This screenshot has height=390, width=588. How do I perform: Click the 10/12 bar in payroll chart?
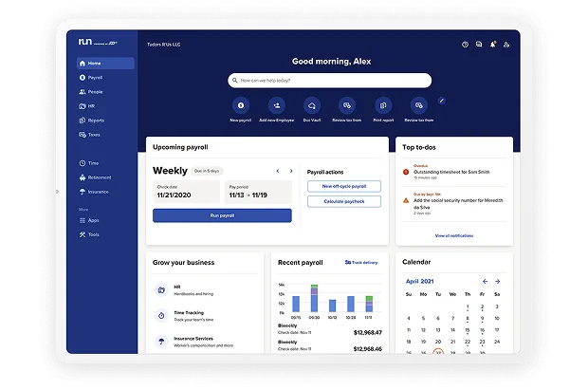[332, 306]
